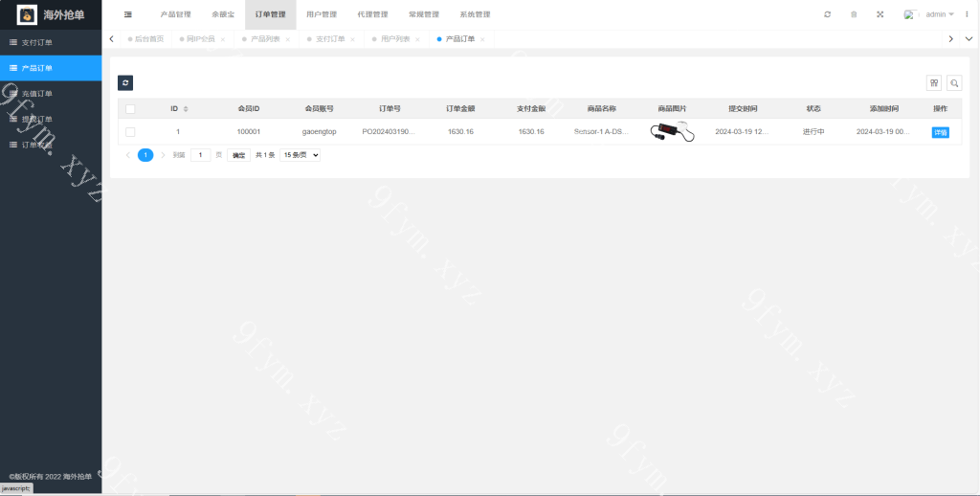
Task: Click the gaoengtop account cell
Action: point(319,132)
